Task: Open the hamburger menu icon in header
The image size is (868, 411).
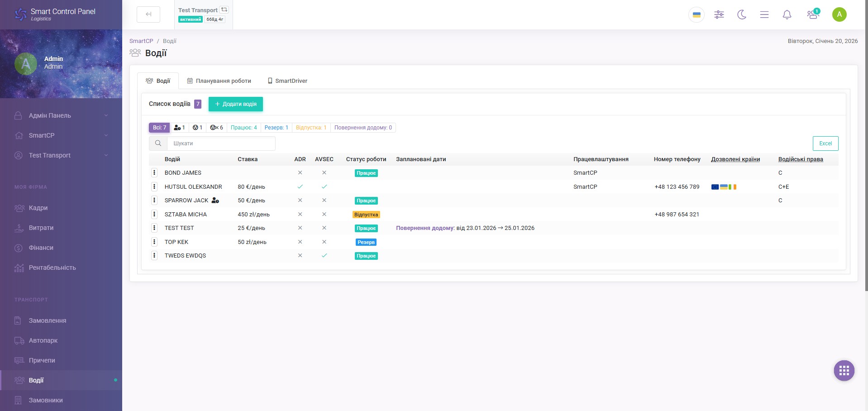Action: click(x=764, y=14)
